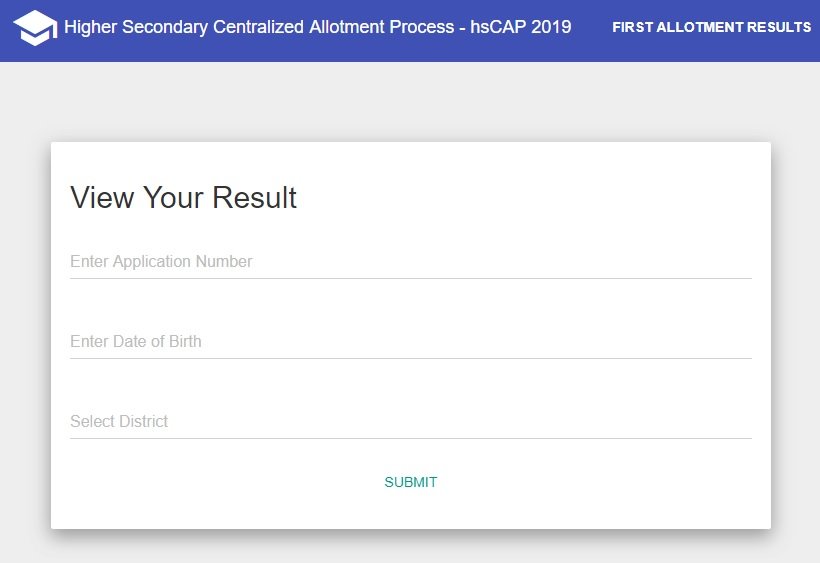Open the date picker for Date of Birth
Screen dimensions: 820x563
click(x=411, y=341)
